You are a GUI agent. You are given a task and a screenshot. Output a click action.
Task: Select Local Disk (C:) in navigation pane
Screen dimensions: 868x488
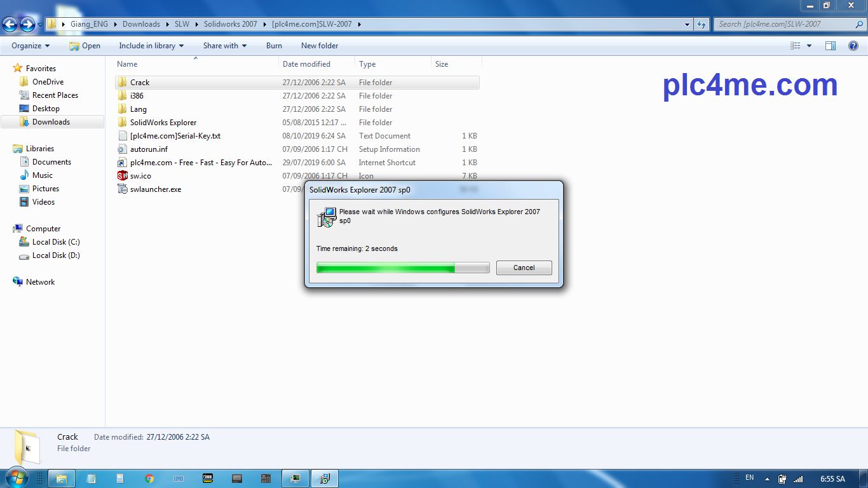(x=56, y=242)
